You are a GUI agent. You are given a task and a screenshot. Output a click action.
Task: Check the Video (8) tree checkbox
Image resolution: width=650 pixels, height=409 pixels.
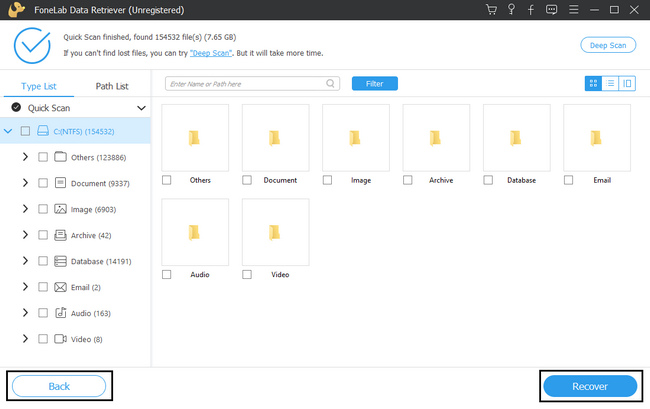(43, 339)
